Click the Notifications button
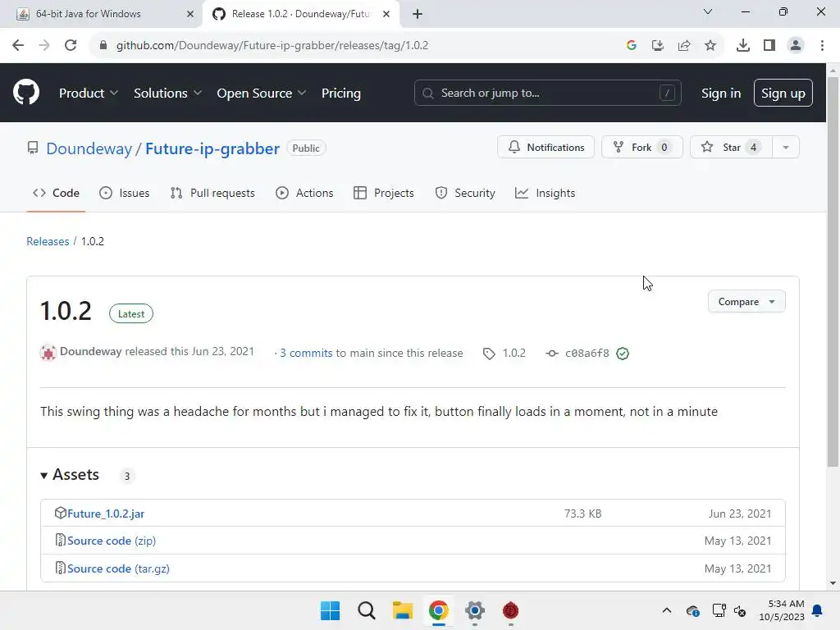 coord(546,148)
